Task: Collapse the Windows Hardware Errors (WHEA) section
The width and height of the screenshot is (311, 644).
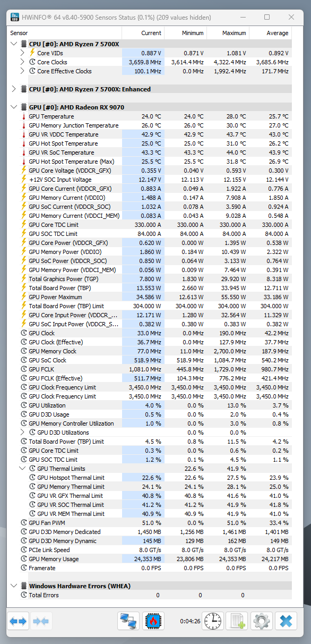Action: click(14, 586)
